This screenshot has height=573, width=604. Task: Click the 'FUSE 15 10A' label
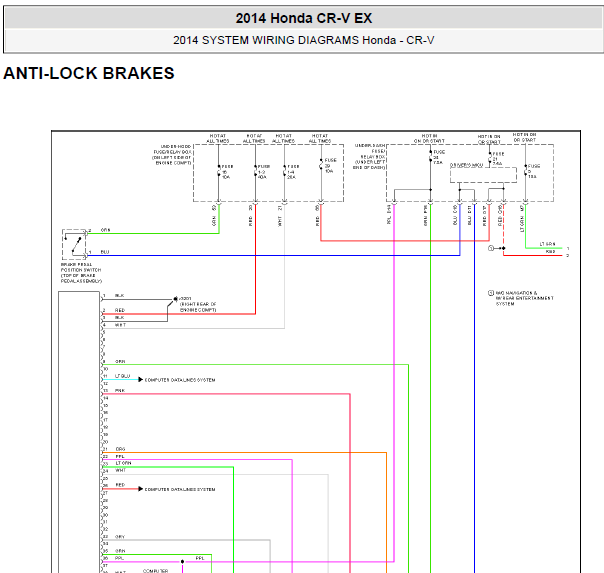227,172
